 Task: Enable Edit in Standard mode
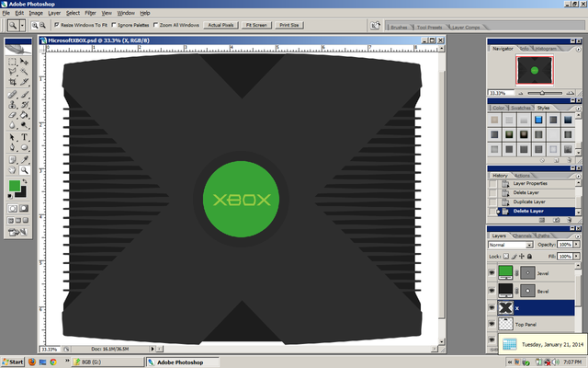point(13,209)
